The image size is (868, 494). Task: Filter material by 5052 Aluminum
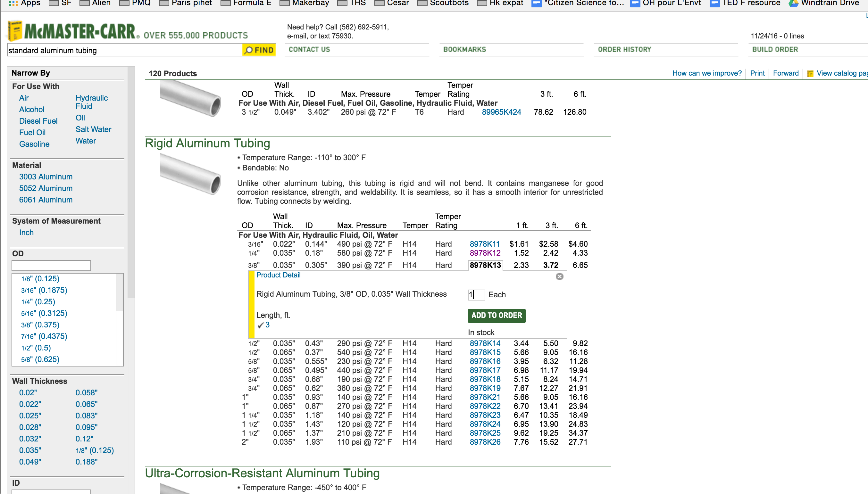pos(46,188)
